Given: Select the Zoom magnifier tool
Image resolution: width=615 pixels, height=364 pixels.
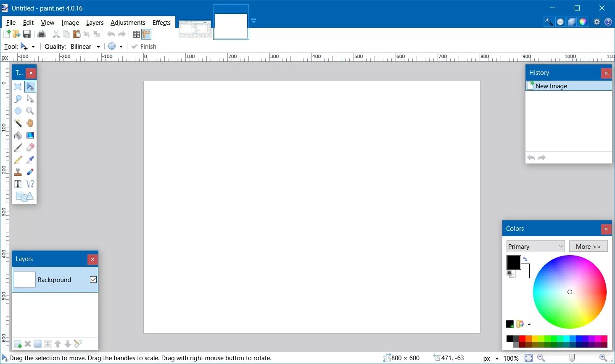Looking at the screenshot, I should [x=30, y=111].
